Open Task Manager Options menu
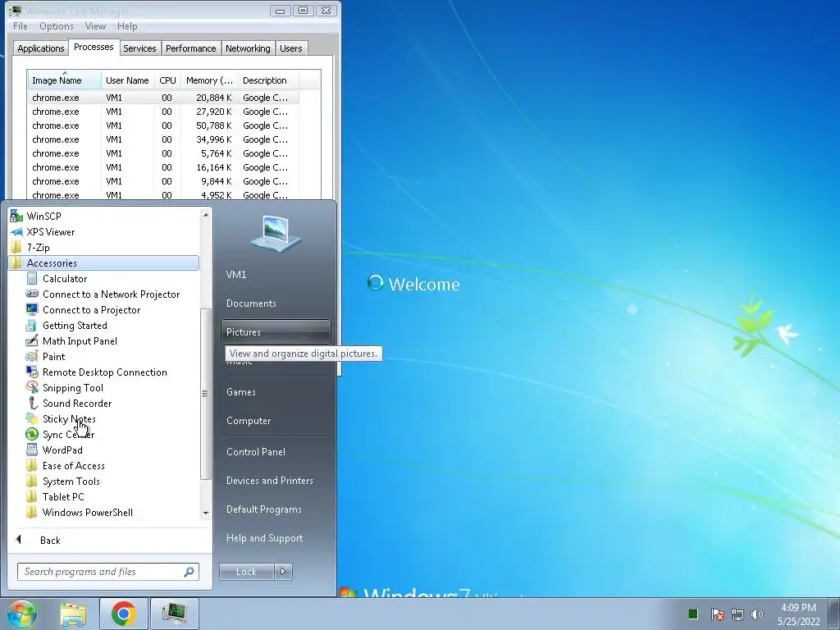 (x=57, y=26)
